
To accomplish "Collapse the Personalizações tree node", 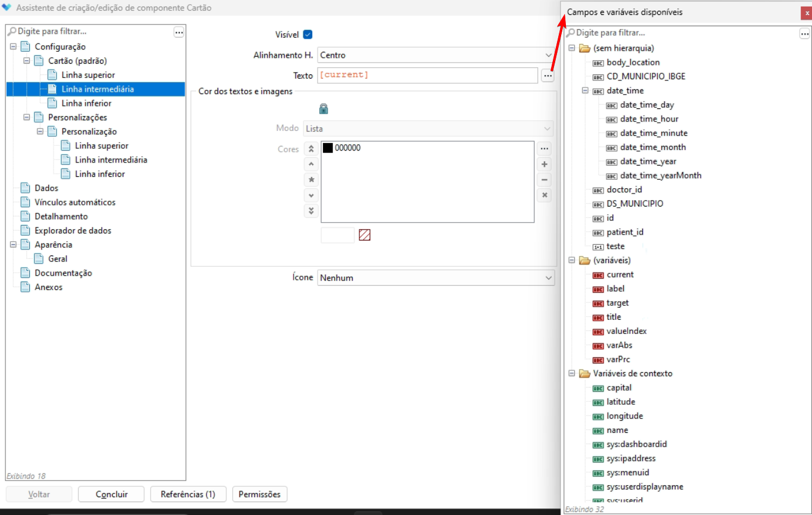I will coord(26,117).
